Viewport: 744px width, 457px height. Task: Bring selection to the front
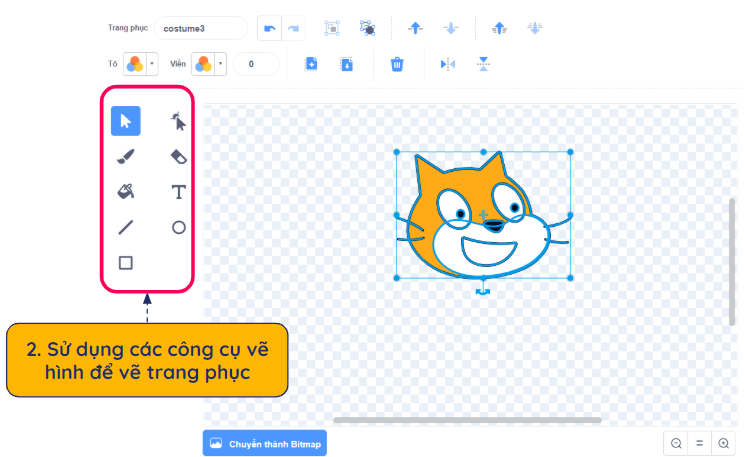pos(499,28)
